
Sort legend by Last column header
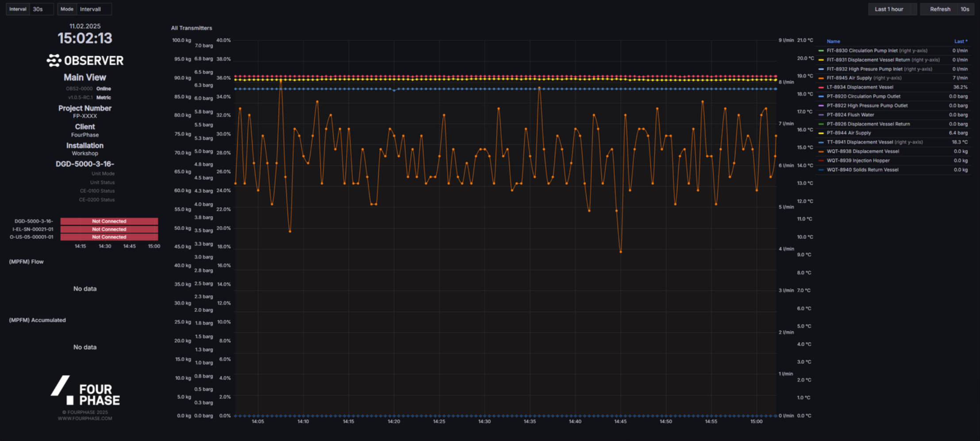pyautogui.click(x=960, y=41)
